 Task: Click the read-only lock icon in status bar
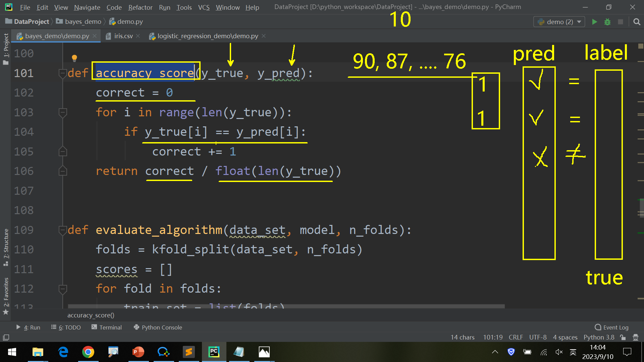pos(623,337)
